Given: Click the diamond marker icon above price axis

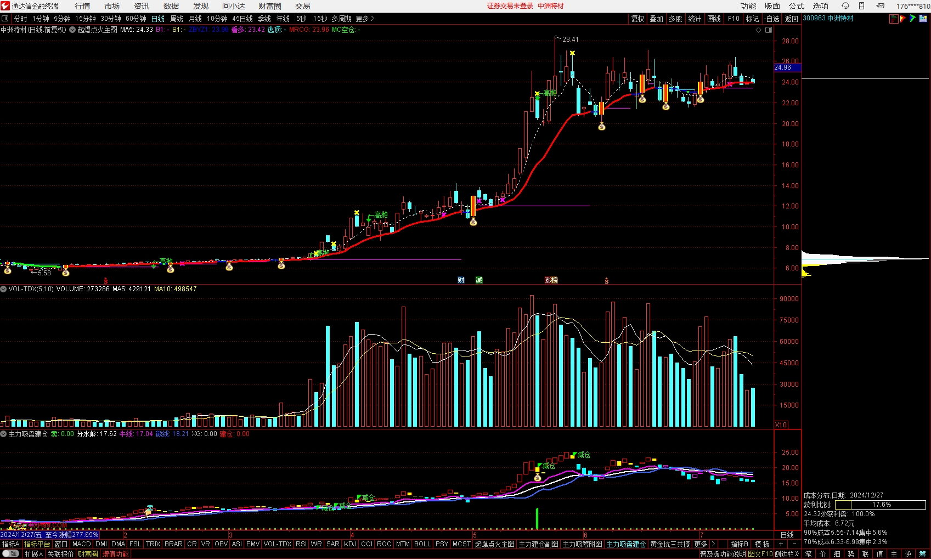Looking at the screenshot, I should [759, 30].
